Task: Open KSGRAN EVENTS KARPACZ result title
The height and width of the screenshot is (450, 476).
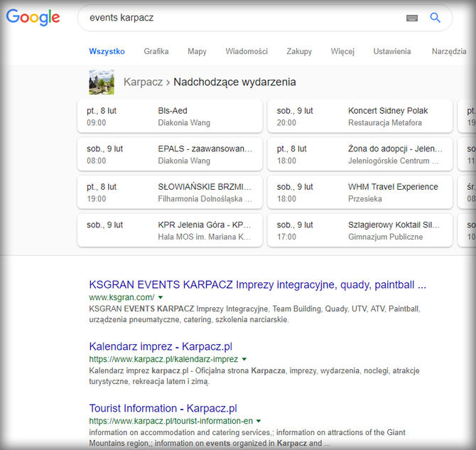Action: click(257, 284)
